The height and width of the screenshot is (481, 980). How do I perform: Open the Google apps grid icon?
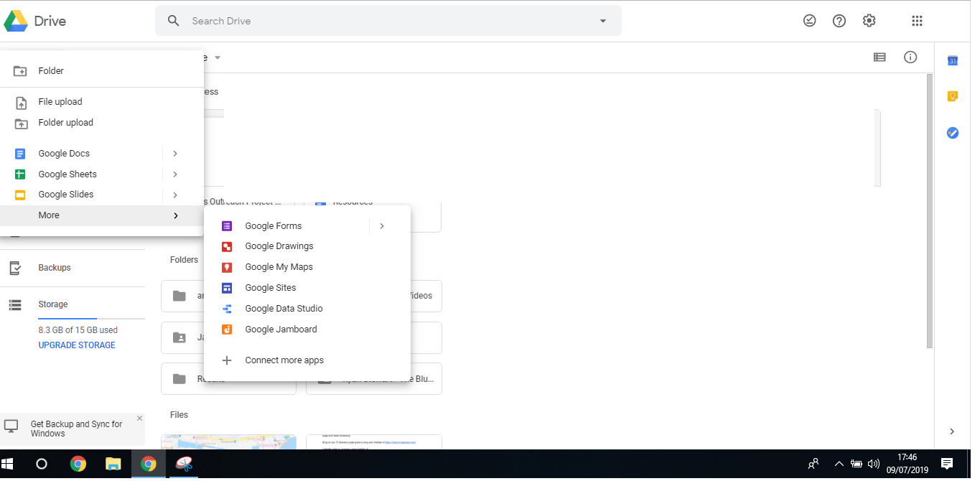[x=917, y=21]
